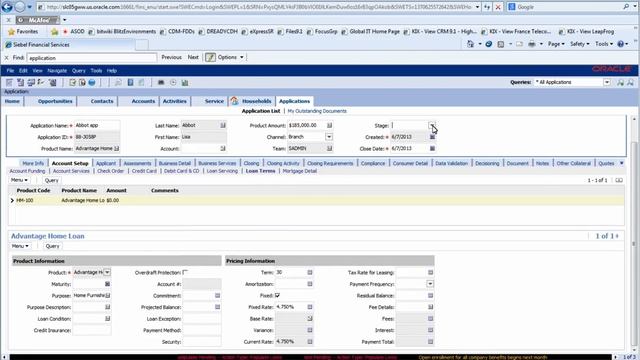Open the Applicant view tab

(x=106, y=163)
